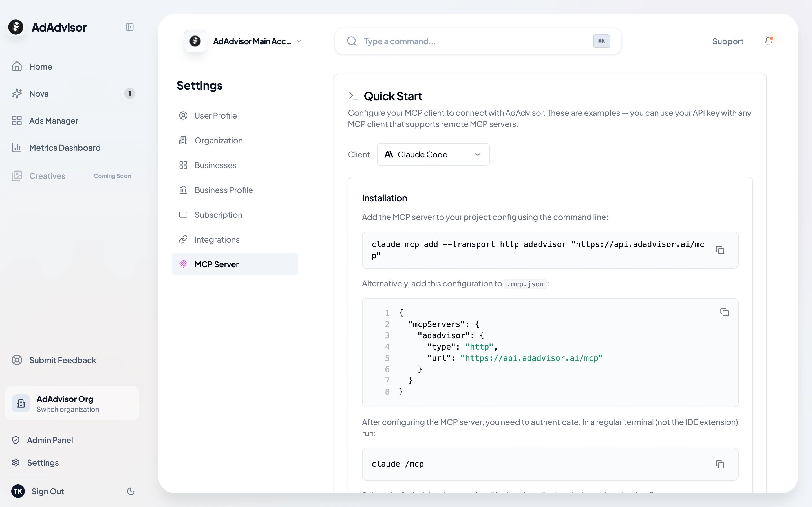Copy the claude /mcp command

pos(720,464)
